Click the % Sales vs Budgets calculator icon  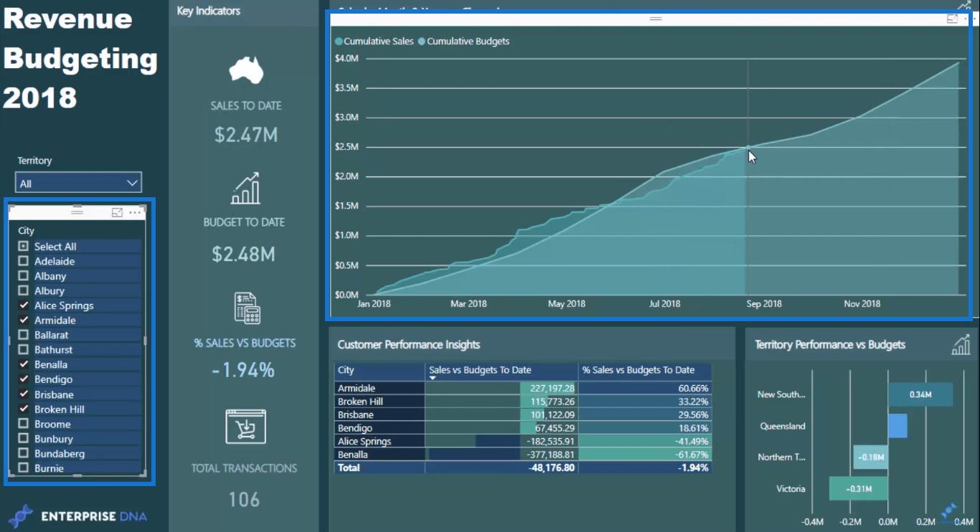click(246, 308)
